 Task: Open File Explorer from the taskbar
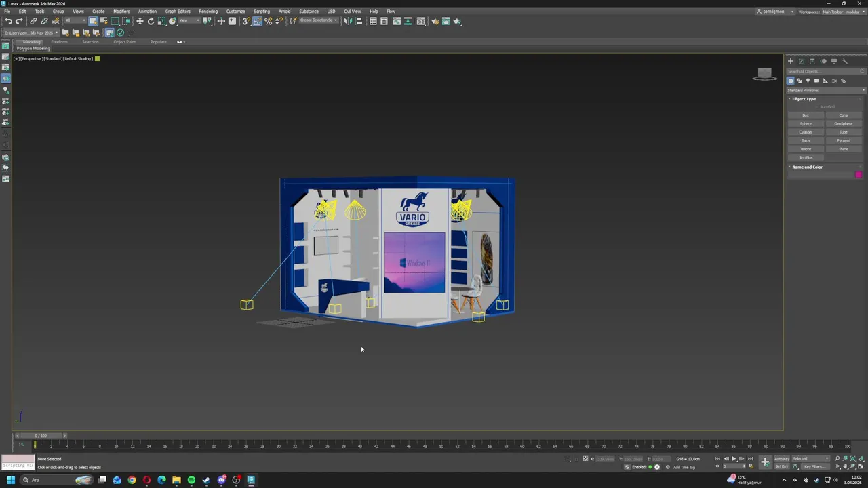[x=176, y=480]
